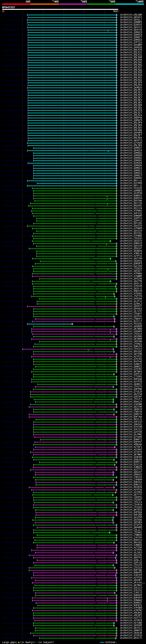This screenshot has height=644, width=146.
Task: Select label UniRef100_B9NHV2
Action: tap(131, 196)
